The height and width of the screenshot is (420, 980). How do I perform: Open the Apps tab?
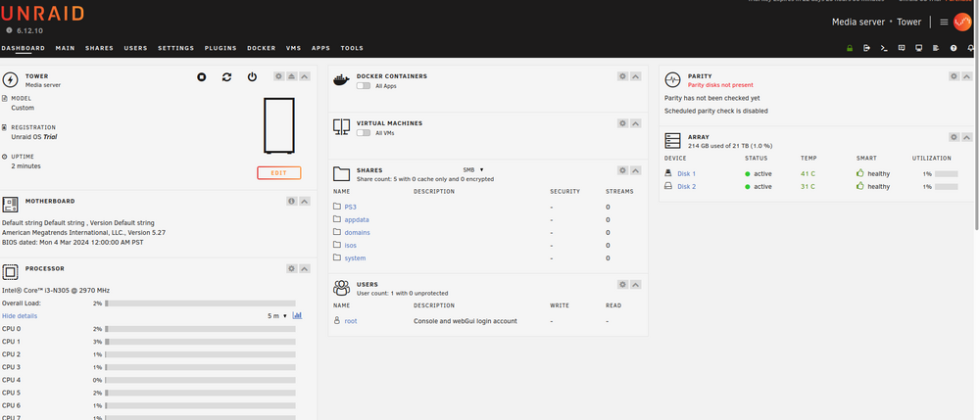point(320,48)
